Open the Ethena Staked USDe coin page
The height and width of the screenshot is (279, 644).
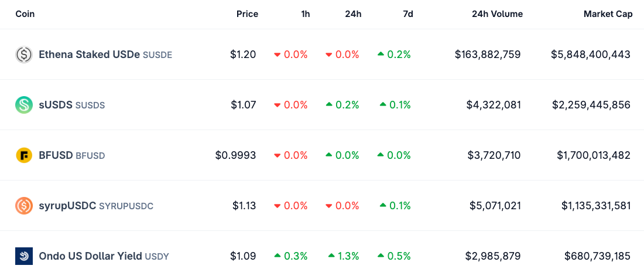(89, 55)
